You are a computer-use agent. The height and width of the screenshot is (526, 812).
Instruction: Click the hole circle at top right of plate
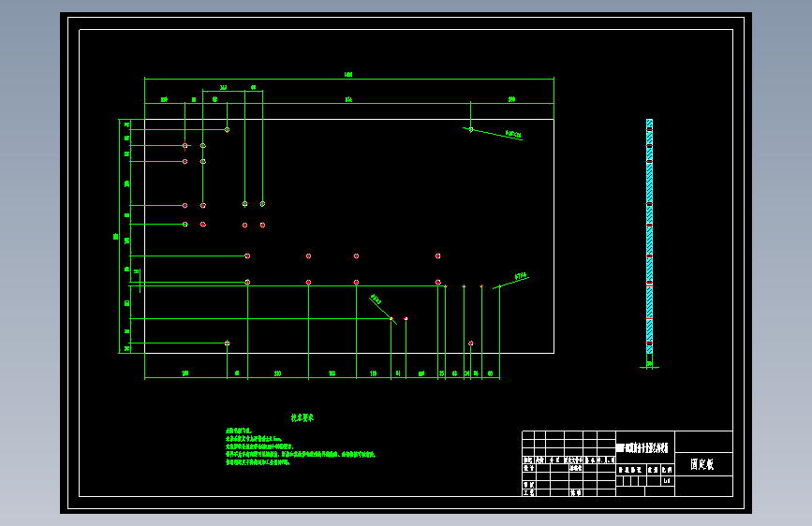pyautogui.click(x=471, y=129)
